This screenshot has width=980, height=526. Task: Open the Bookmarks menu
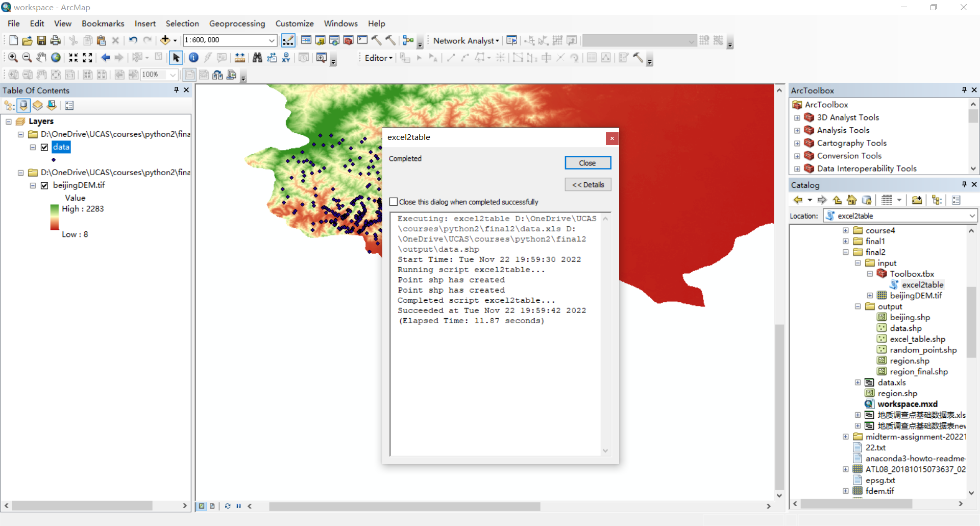pos(103,23)
